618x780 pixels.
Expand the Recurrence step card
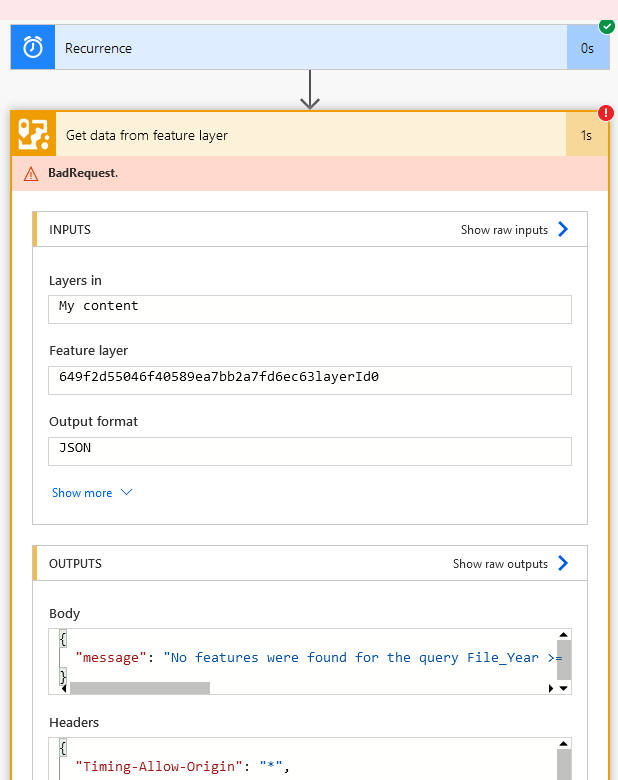point(300,48)
